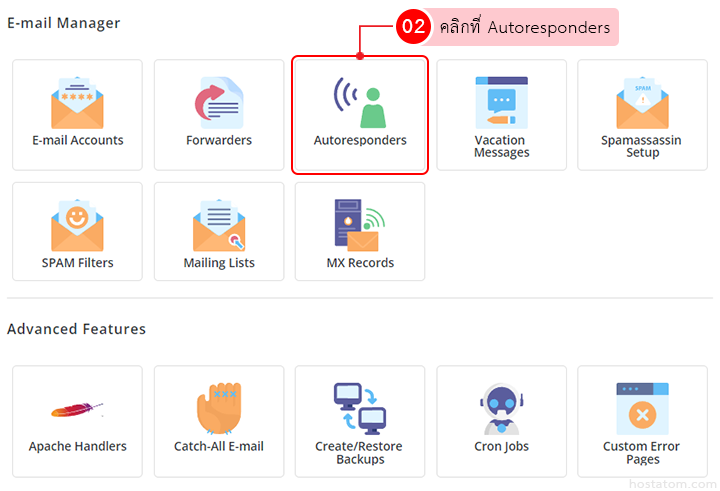Select the "Vacation Messages" text link
The height and width of the screenshot is (491, 720).
pos(501,147)
